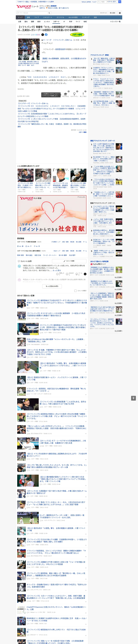Open the プロ野球トップ link
This screenshot has height=644, width=138.
(56, 242)
